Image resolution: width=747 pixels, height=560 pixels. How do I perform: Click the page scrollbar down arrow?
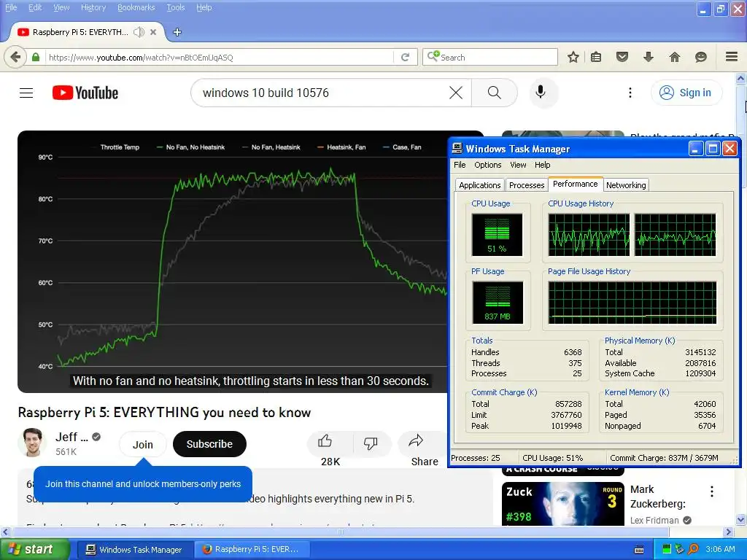(x=741, y=519)
